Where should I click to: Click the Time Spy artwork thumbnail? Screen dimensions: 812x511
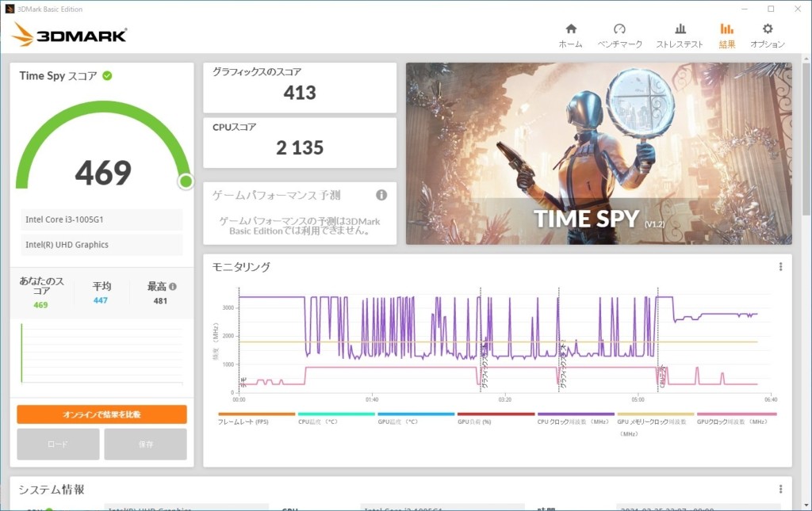click(x=599, y=154)
